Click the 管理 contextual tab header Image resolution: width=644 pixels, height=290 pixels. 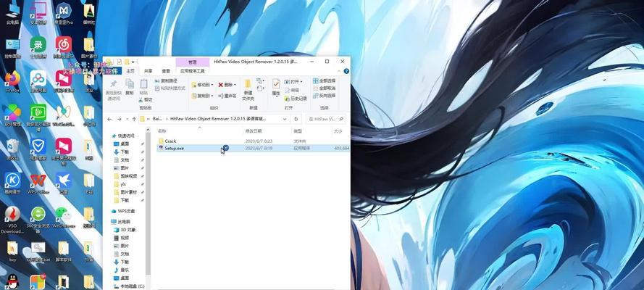click(x=192, y=62)
